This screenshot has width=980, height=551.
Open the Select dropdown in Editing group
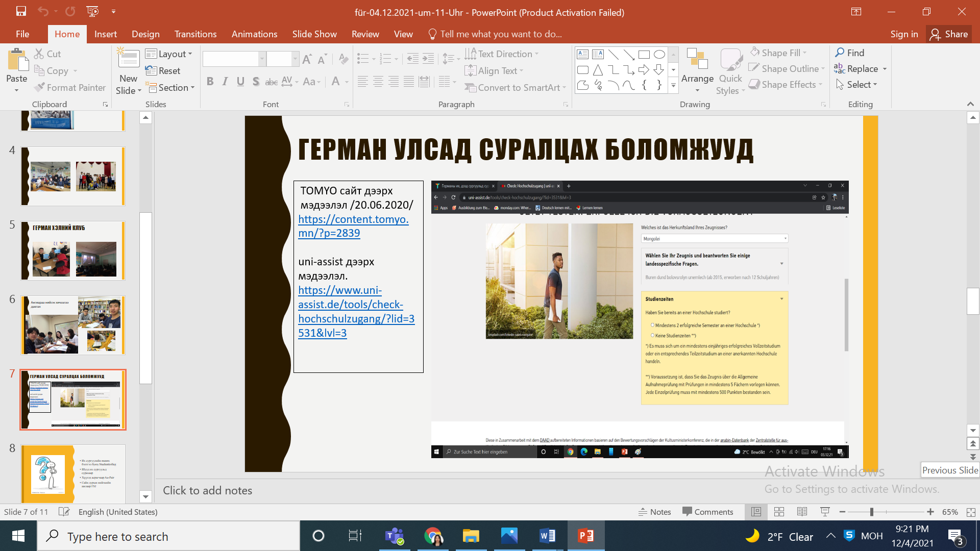856,85
